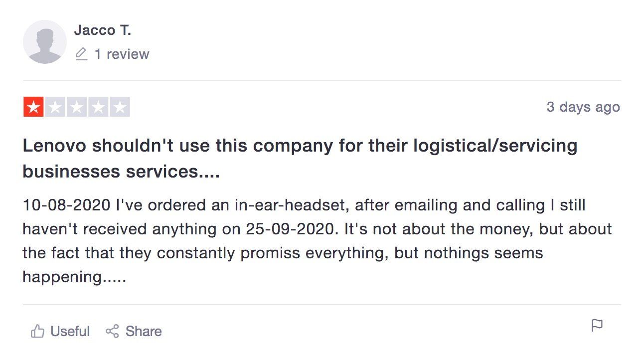The image size is (644, 363).
Task: Flag this review with the flag icon
Action: tap(597, 326)
